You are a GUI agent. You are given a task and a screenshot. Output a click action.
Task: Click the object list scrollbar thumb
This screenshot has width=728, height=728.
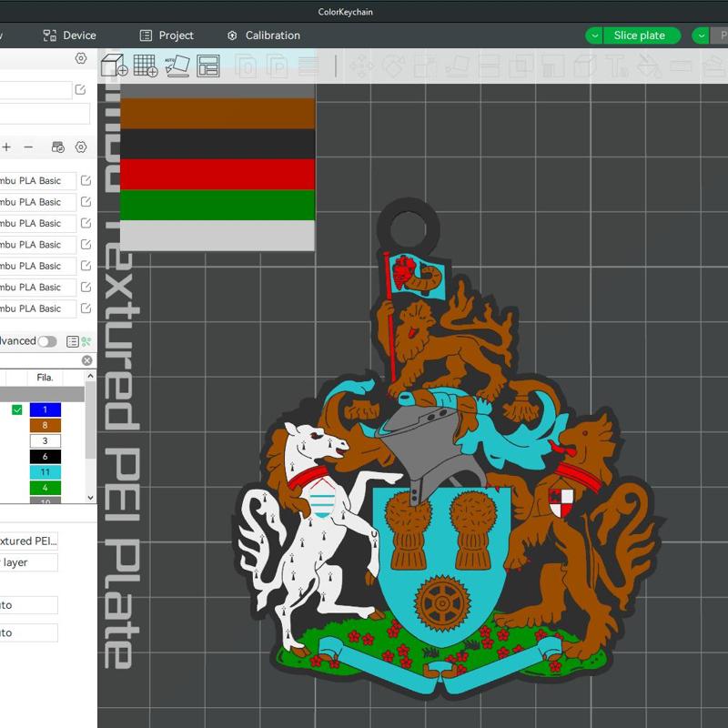click(90, 420)
